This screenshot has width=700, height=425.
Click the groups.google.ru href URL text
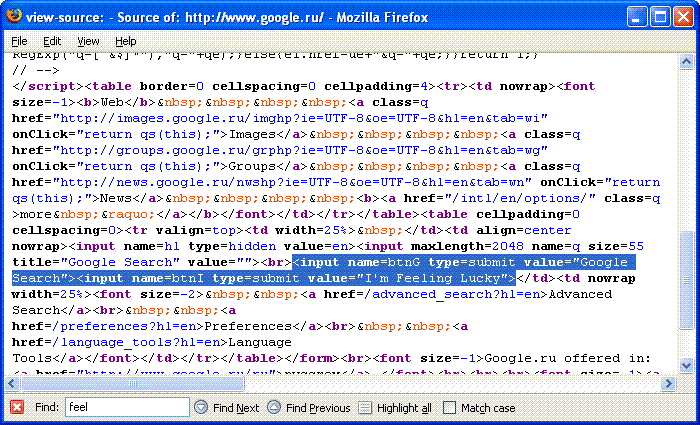click(x=300, y=150)
